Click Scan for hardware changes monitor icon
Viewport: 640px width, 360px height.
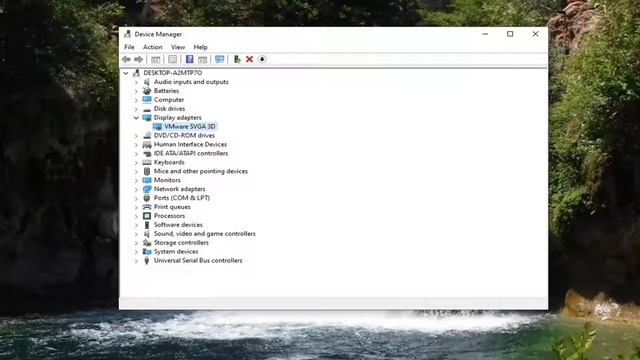coord(220,60)
